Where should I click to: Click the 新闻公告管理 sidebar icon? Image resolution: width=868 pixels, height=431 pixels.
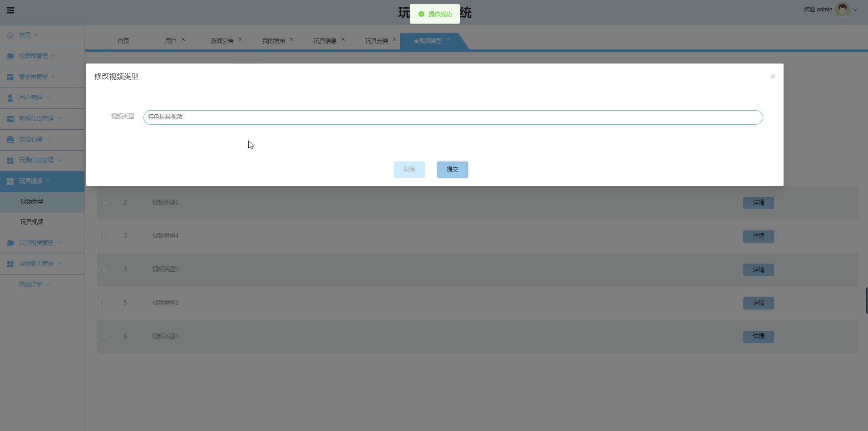[x=10, y=119]
